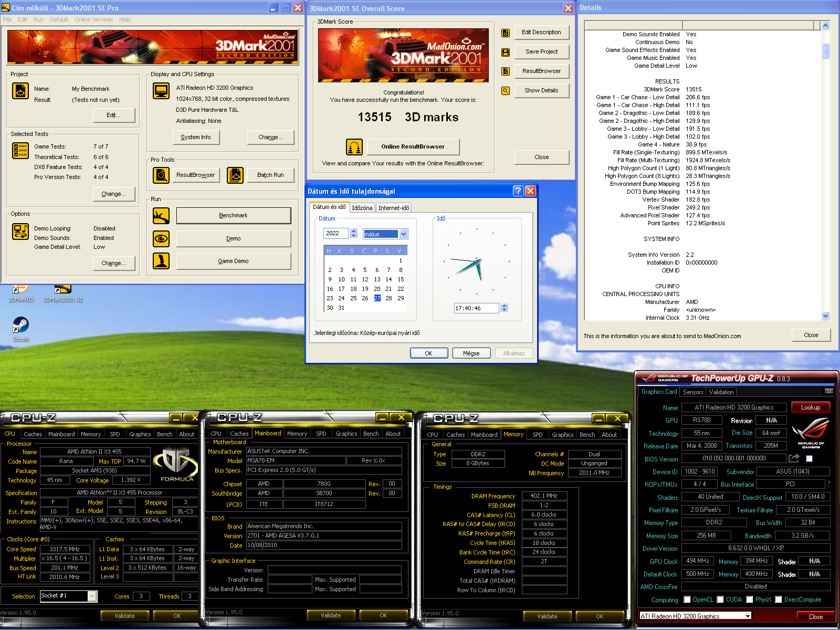Click the Bus Interface question mark in GPU-Z

pos(829,484)
